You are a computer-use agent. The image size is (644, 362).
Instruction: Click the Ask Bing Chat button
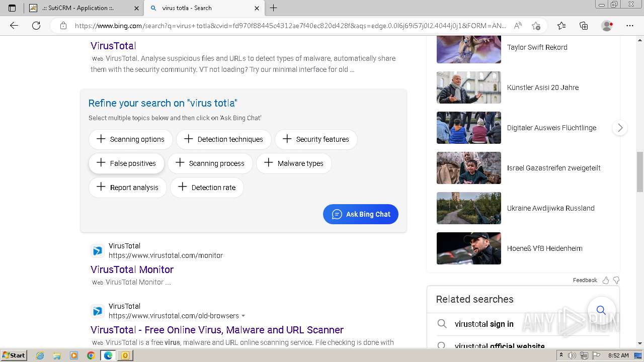361,214
